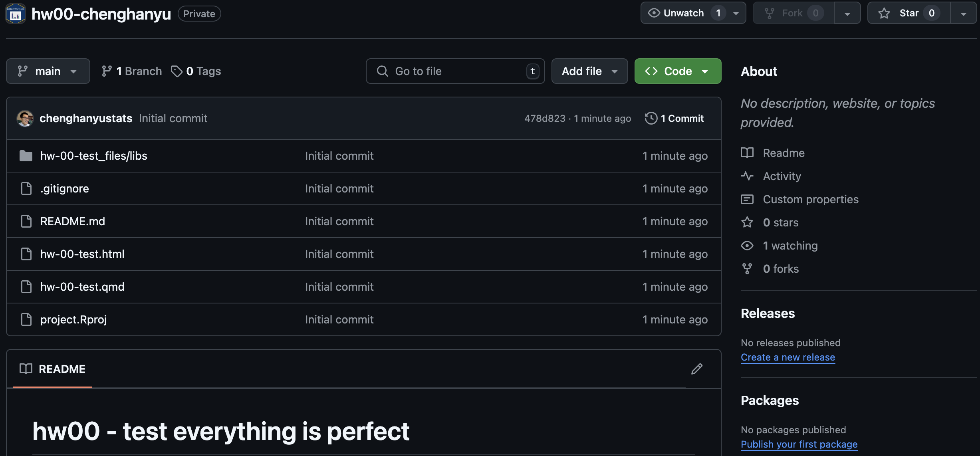The height and width of the screenshot is (456, 980).
Task: Click Create a new release link
Action: click(788, 357)
